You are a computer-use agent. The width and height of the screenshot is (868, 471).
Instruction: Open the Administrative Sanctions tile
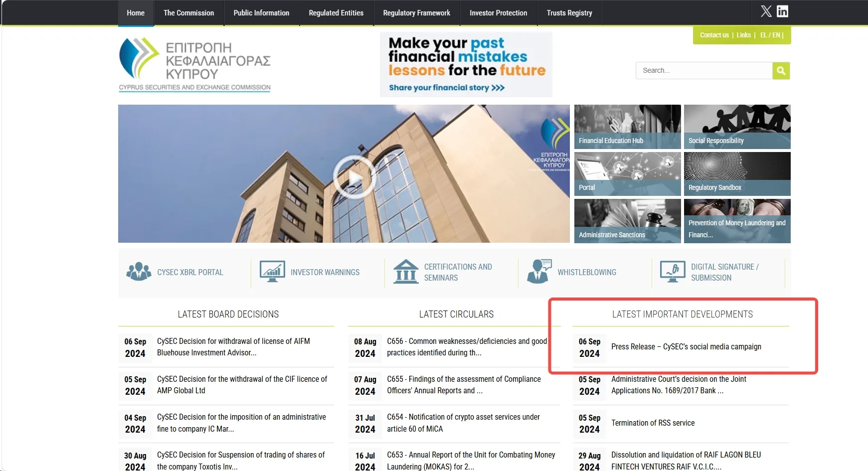628,221
